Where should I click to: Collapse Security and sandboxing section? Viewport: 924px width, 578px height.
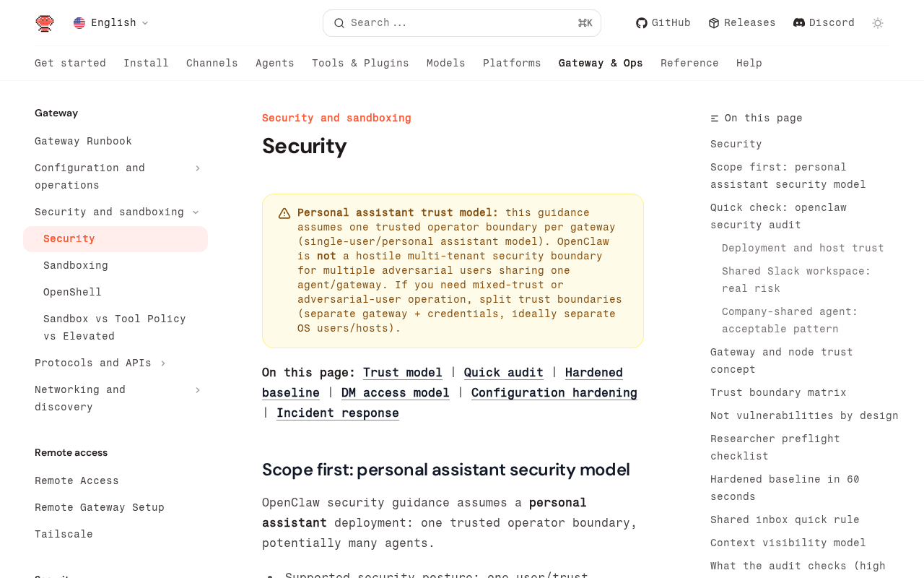point(196,212)
